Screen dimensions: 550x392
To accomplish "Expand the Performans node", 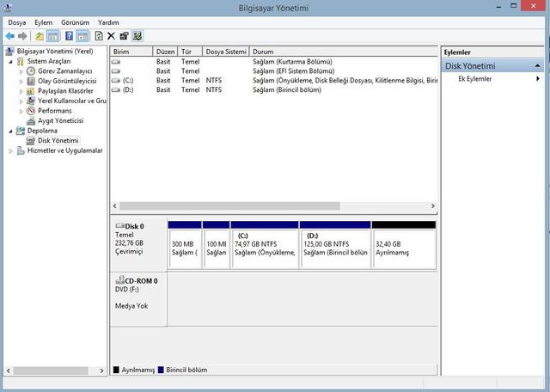I will (21, 111).
